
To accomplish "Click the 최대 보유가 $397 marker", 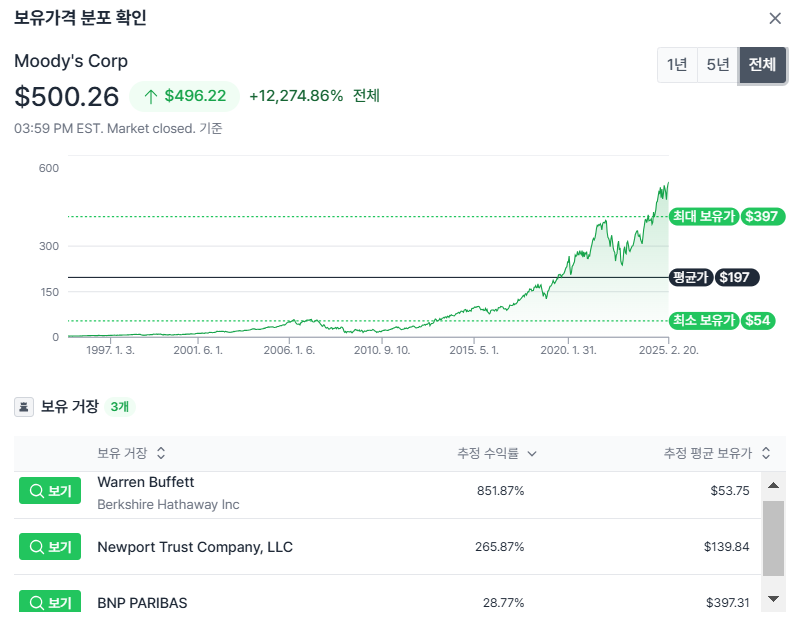I will pyautogui.click(x=727, y=217).
